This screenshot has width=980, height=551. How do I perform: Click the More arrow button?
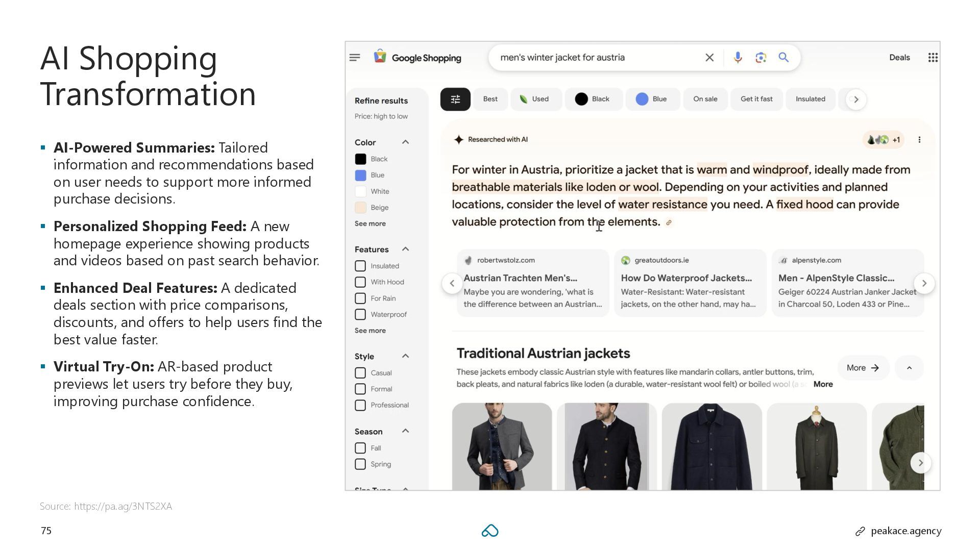pos(863,368)
